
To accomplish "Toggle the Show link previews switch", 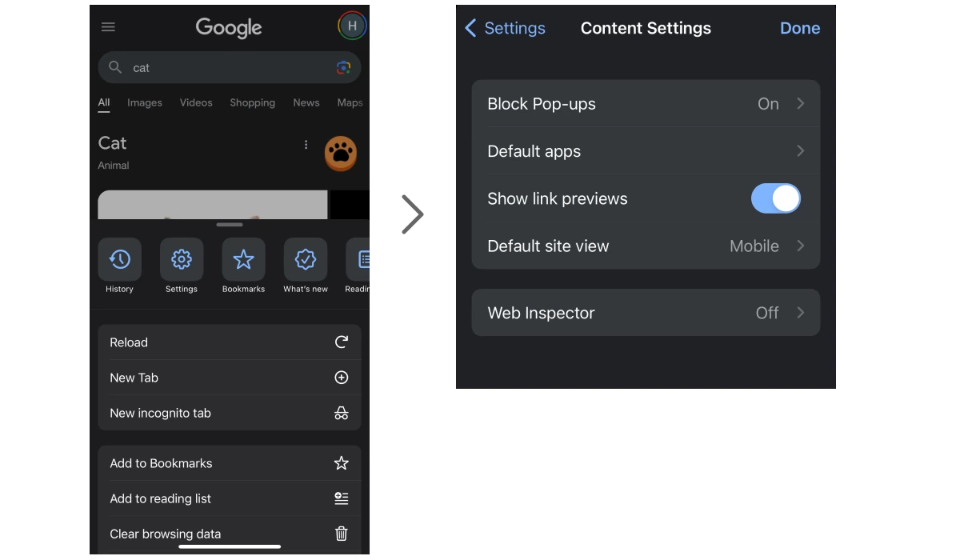I will pyautogui.click(x=775, y=198).
